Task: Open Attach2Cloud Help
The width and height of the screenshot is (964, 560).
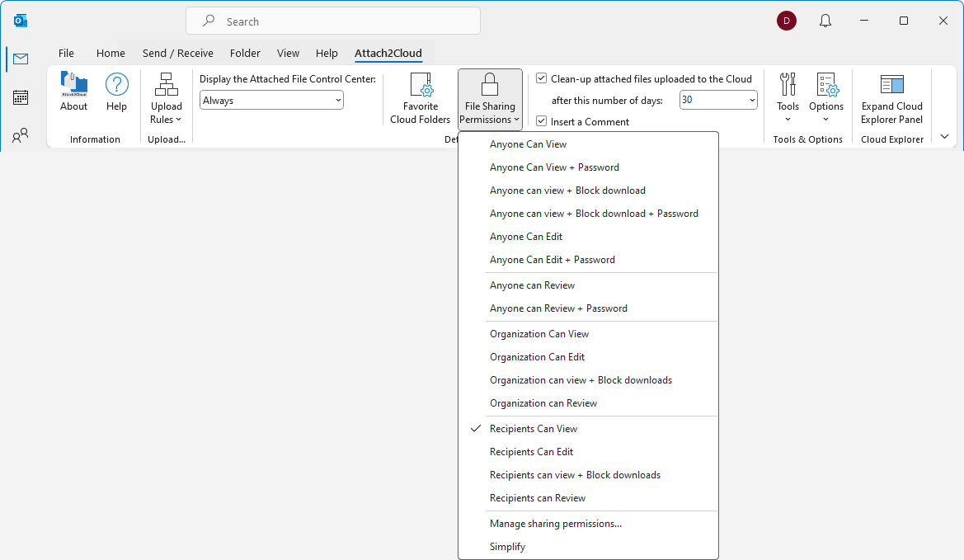Action: point(116,92)
